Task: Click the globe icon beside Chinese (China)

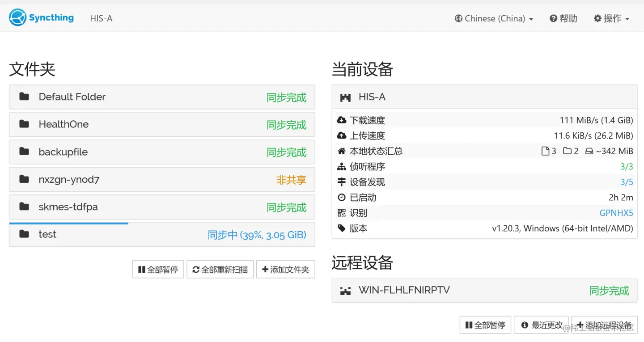Action: point(458,18)
